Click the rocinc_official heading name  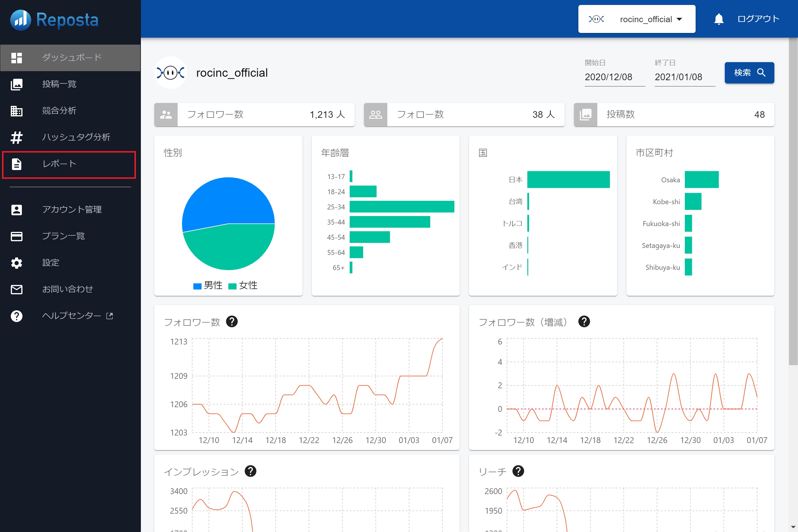tap(232, 73)
